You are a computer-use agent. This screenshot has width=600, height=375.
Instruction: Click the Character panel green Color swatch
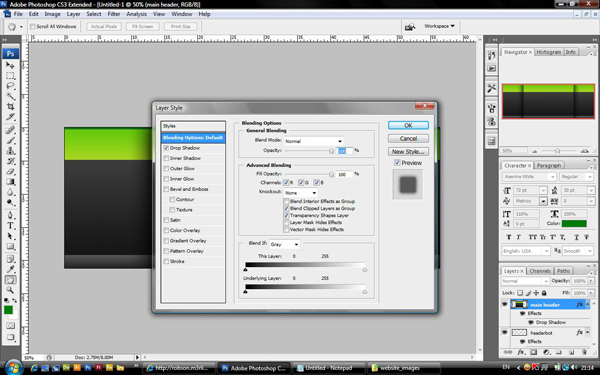pos(574,223)
